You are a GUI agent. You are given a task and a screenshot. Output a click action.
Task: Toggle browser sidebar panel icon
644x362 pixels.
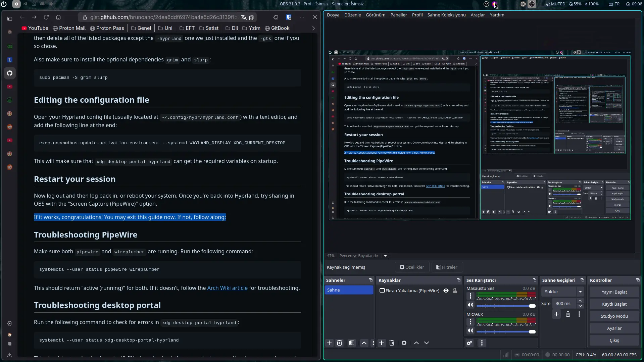tap(10, 19)
